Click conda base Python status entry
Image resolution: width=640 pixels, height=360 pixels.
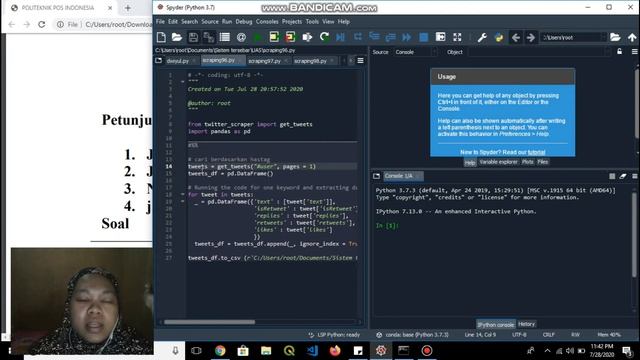click(412, 335)
